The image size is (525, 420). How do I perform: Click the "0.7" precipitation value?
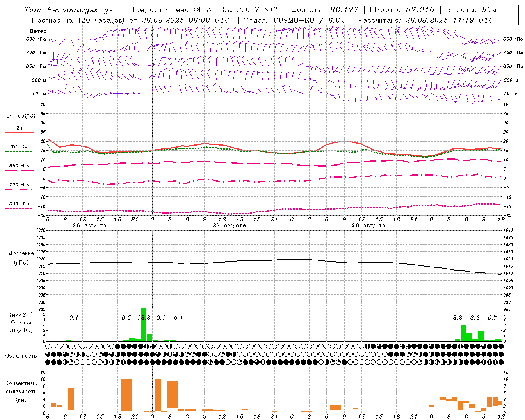(x=492, y=317)
